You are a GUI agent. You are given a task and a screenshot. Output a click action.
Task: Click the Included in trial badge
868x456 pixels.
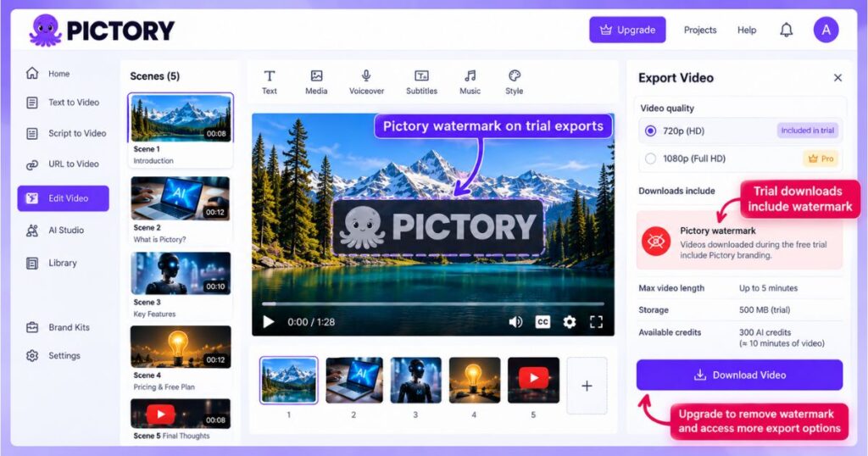pos(807,131)
